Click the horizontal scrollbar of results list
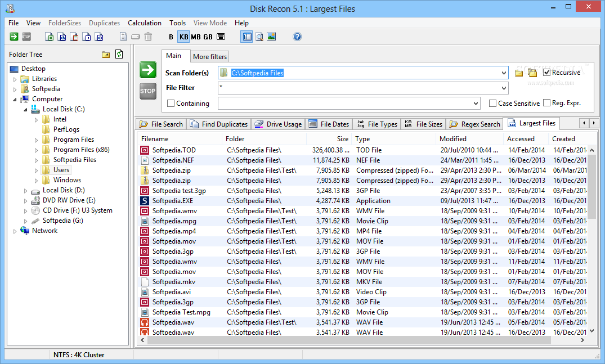The image size is (605, 364). click(x=349, y=340)
